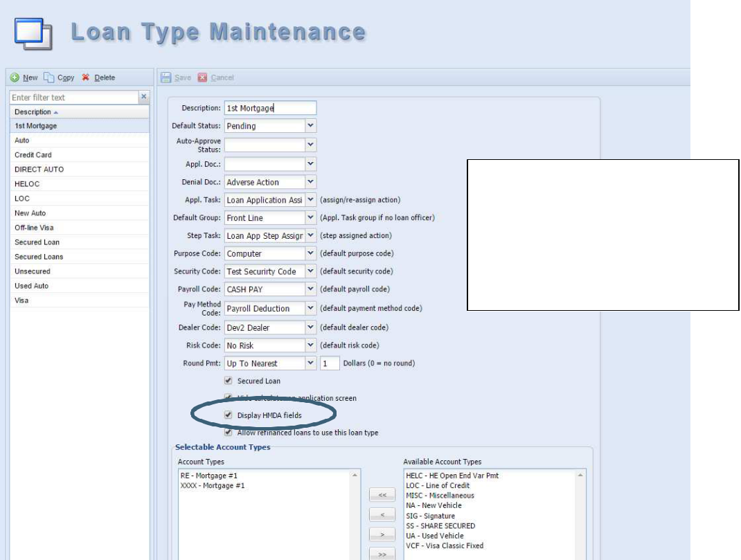Click the Round Pmt dollars input field
Image resolution: width=741 pixels, height=560 pixels.
coord(330,363)
